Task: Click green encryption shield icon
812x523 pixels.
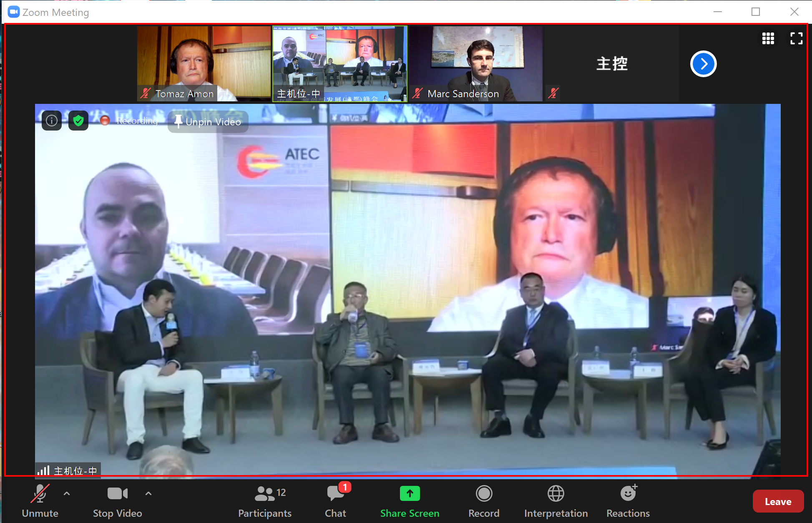Action: pyautogui.click(x=78, y=121)
